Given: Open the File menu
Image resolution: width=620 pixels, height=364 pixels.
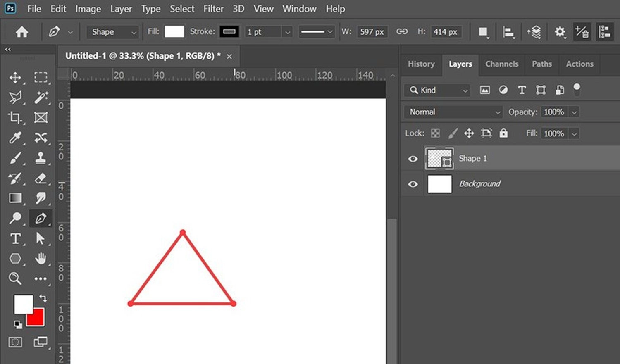Looking at the screenshot, I should click(x=34, y=9).
